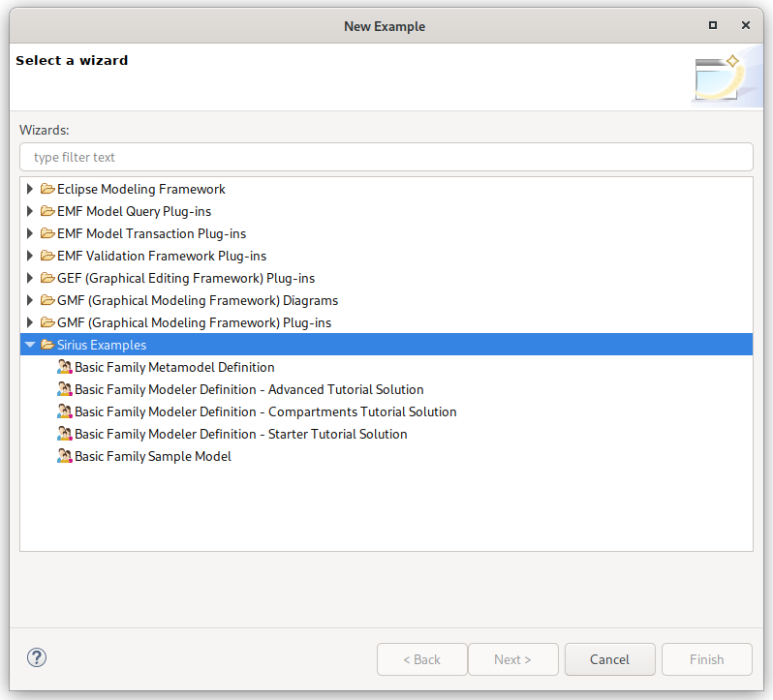773x700 pixels.
Task: Cancel the New Example dialog
Action: pos(610,659)
